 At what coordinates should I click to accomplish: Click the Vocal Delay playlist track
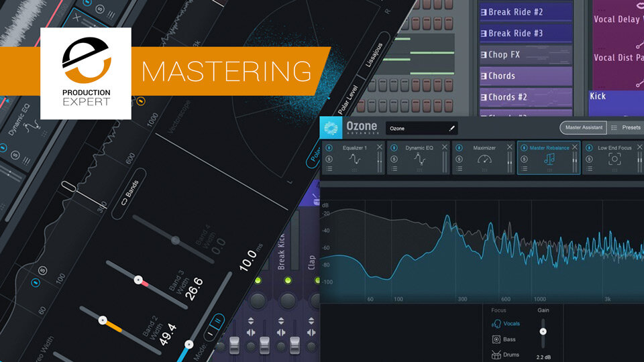point(618,19)
